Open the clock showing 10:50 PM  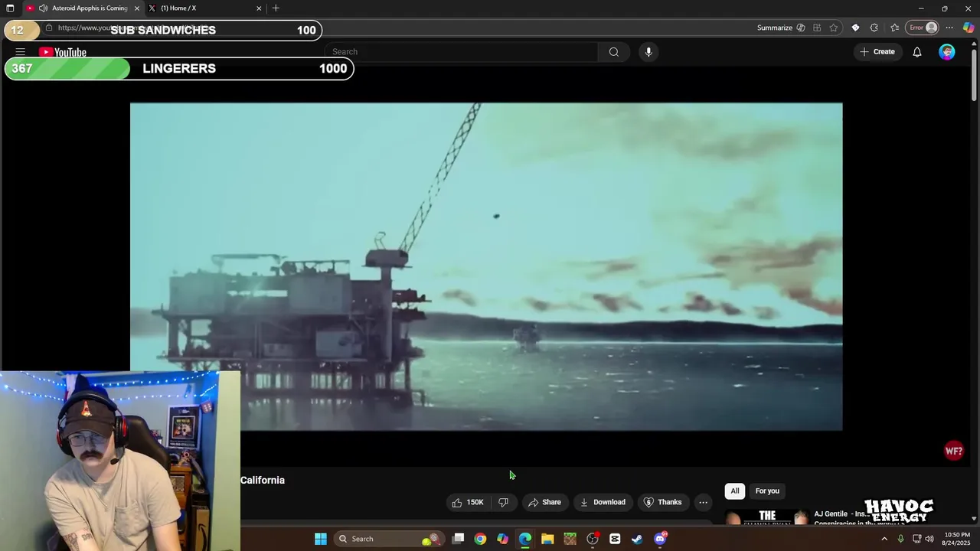957,539
